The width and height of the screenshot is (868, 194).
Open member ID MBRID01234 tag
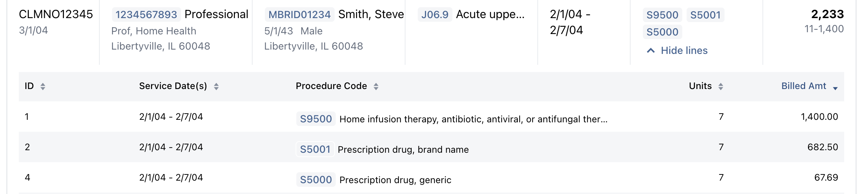pos(300,14)
